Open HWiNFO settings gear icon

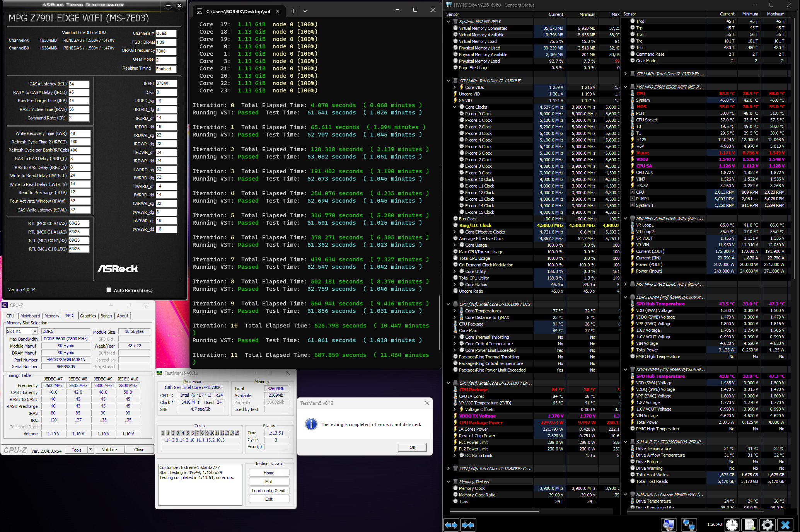coord(767,525)
